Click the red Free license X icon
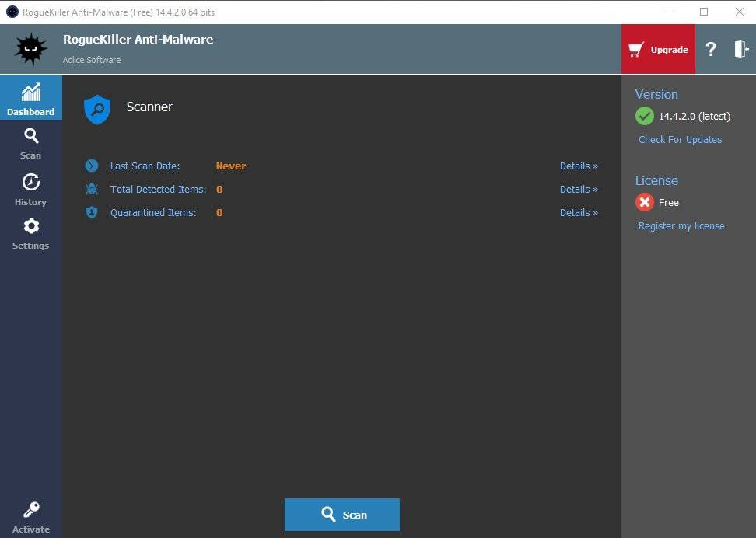The image size is (756, 538). pyautogui.click(x=644, y=202)
